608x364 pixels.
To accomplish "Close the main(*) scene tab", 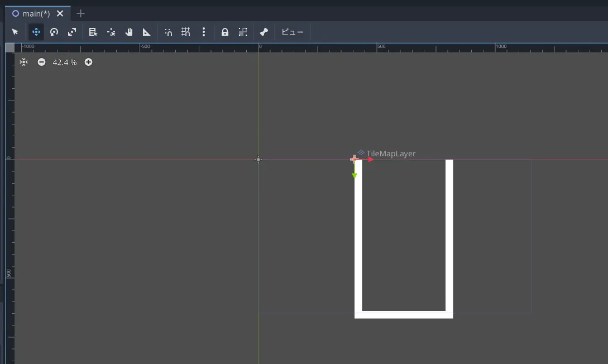I will (x=60, y=13).
